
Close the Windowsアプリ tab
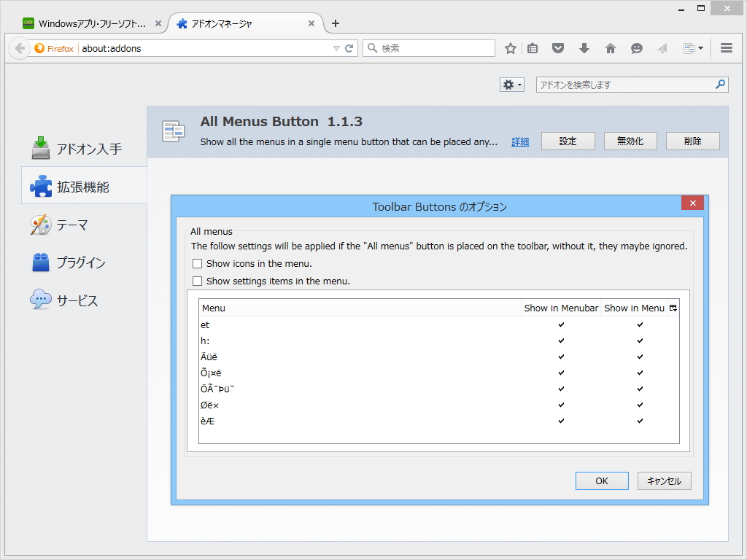(x=158, y=23)
